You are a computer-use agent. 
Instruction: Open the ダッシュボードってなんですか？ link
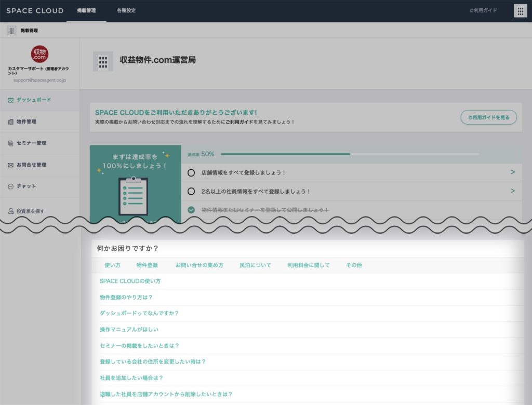[139, 314]
